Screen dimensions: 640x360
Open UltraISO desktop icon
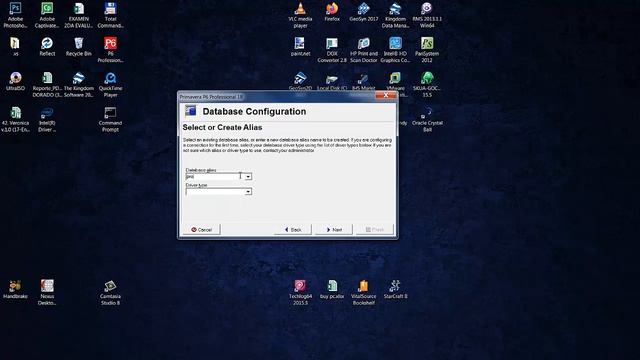pos(15,81)
